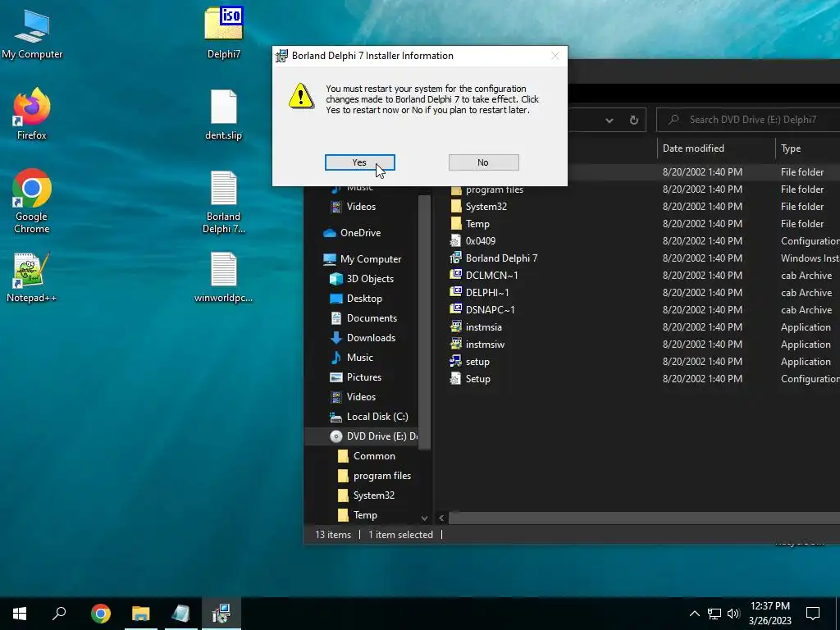Open Chrome from taskbar
The height and width of the screenshot is (630, 840).
pos(101,614)
